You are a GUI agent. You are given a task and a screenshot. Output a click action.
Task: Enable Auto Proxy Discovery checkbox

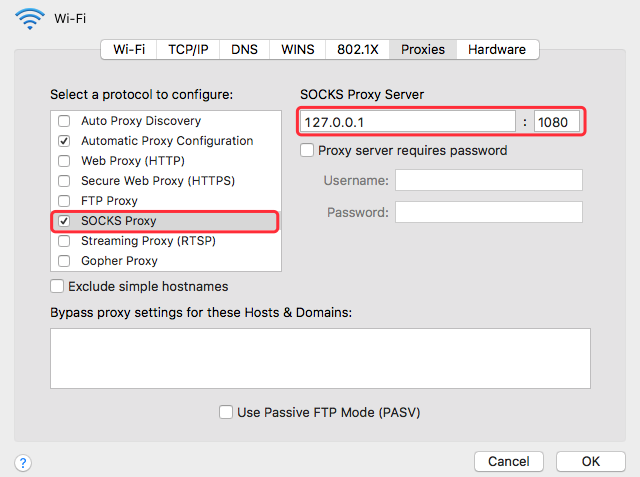[x=64, y=121]
